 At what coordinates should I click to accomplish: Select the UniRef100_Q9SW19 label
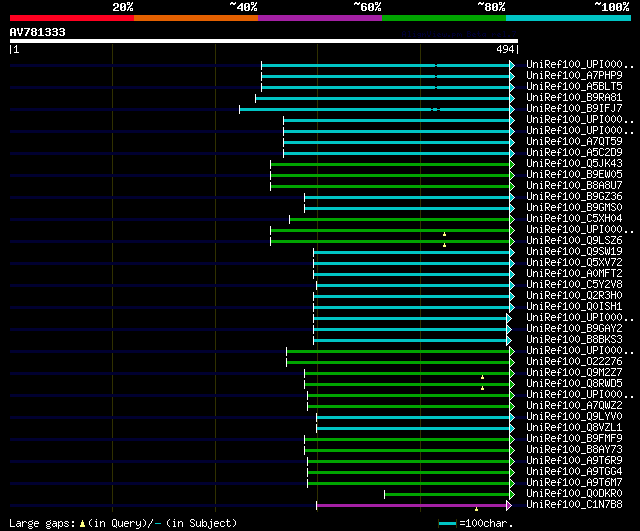(x=574, y=252)
